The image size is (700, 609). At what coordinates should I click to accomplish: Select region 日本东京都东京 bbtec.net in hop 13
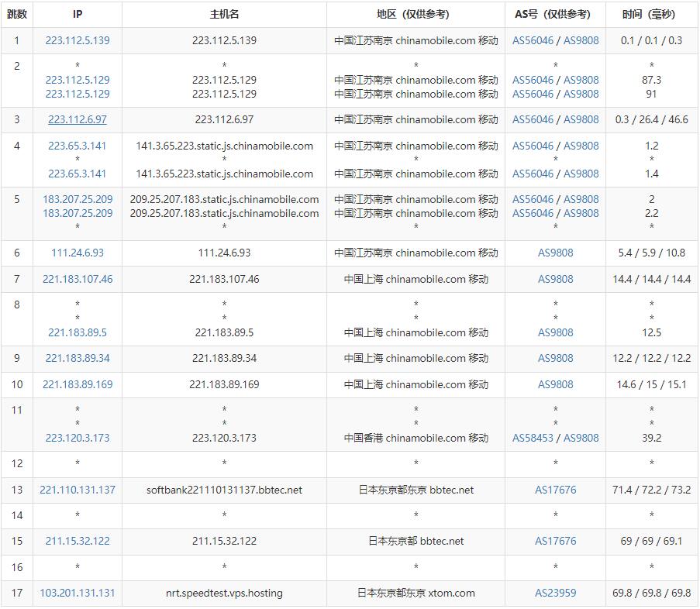click(x=416, y=490)
